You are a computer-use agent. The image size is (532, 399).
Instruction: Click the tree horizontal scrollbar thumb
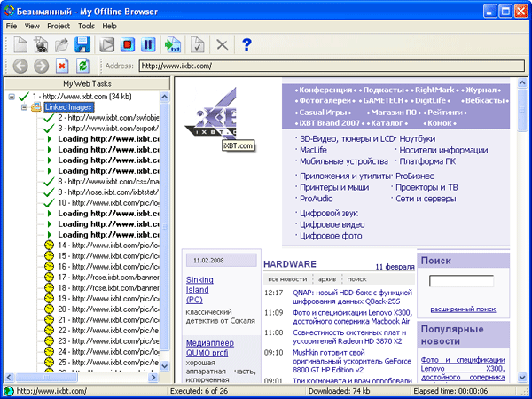[46, 377]
